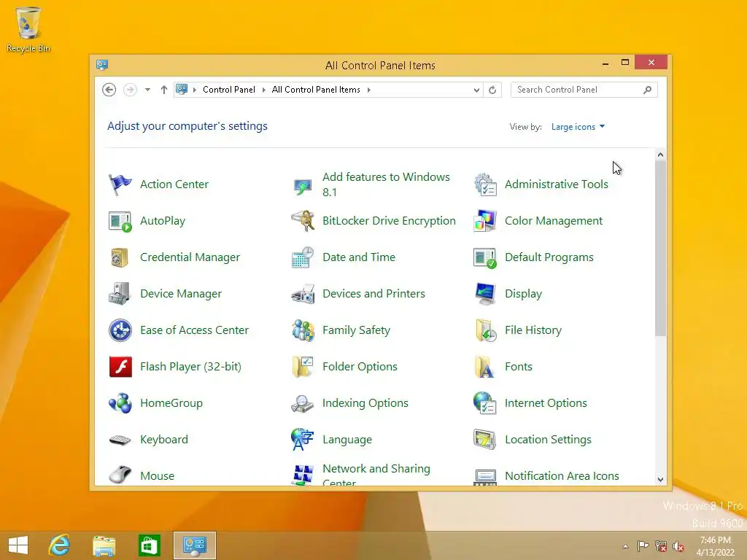Open the Folder Options icon
The image size is (747, 560).
tap(303, 367)
